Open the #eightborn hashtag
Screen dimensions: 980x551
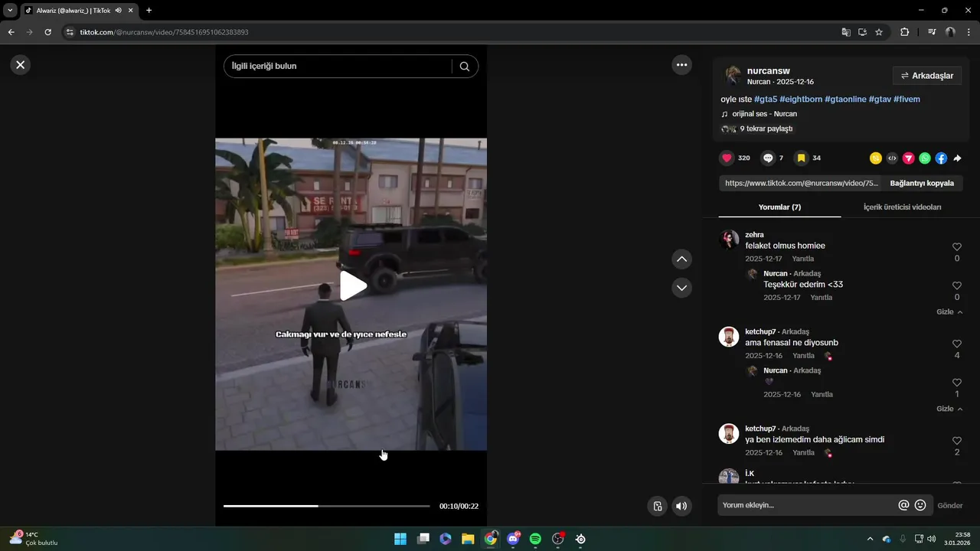point(801,99)
